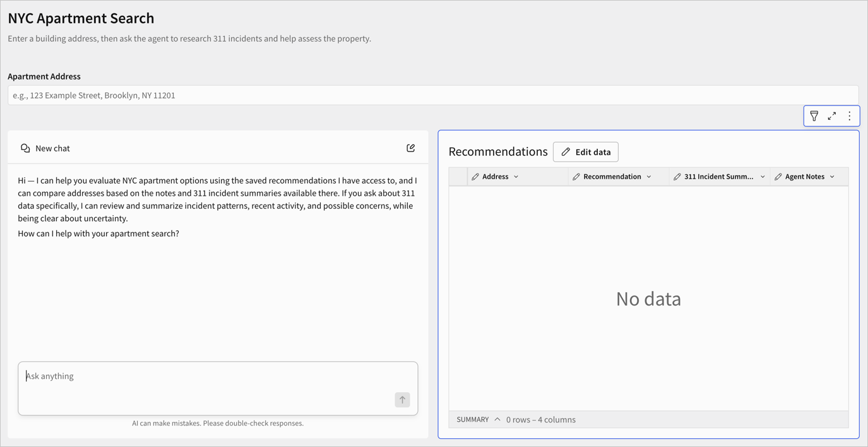Click the Edit data button
The width and height of the screenshot is (868, 447).
pos(586,152)
